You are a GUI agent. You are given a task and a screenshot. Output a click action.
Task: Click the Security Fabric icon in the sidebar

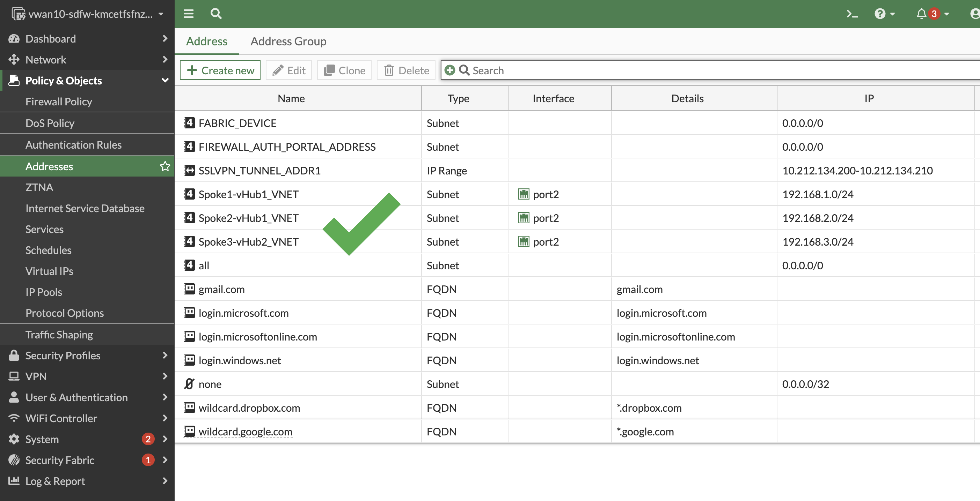pyautogui.click(x=14, y=460)
